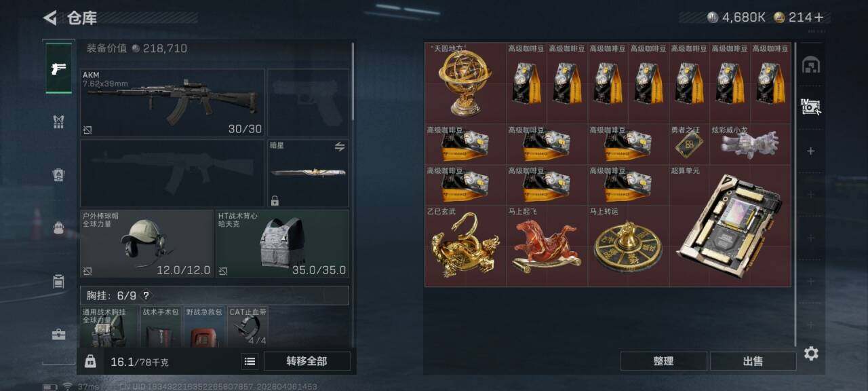Select the 超算单元 motherboard item

(x=730, y=225)
